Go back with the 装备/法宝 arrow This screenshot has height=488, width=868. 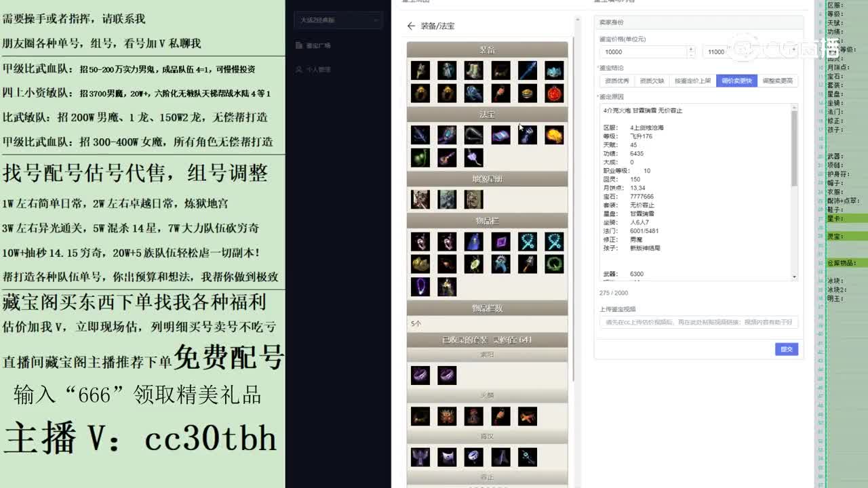coord(411,26)
